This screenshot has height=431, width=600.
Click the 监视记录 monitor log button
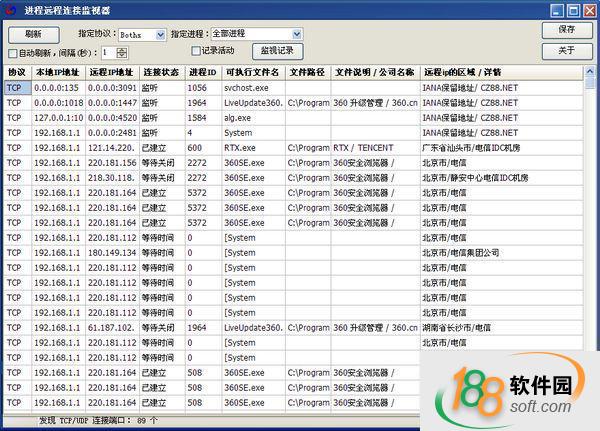coord(277,51)
